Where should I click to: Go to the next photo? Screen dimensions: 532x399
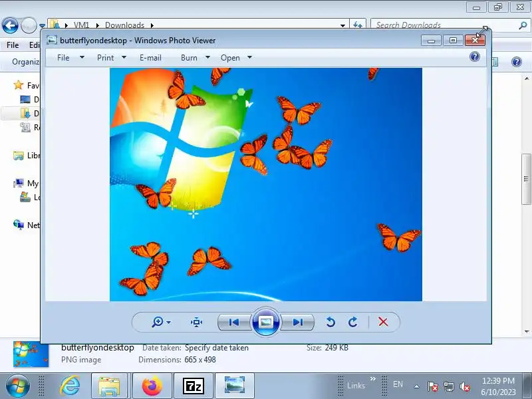click(297, 322)
